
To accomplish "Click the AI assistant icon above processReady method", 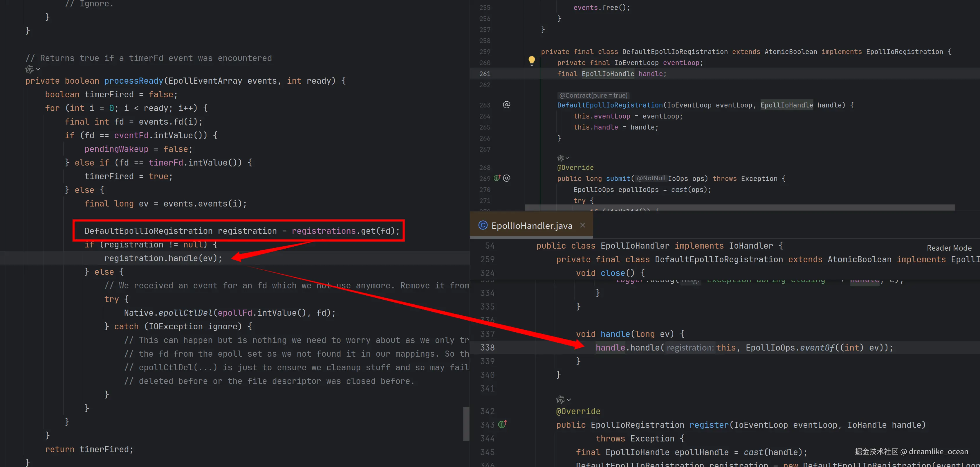I will pos(29,69).
